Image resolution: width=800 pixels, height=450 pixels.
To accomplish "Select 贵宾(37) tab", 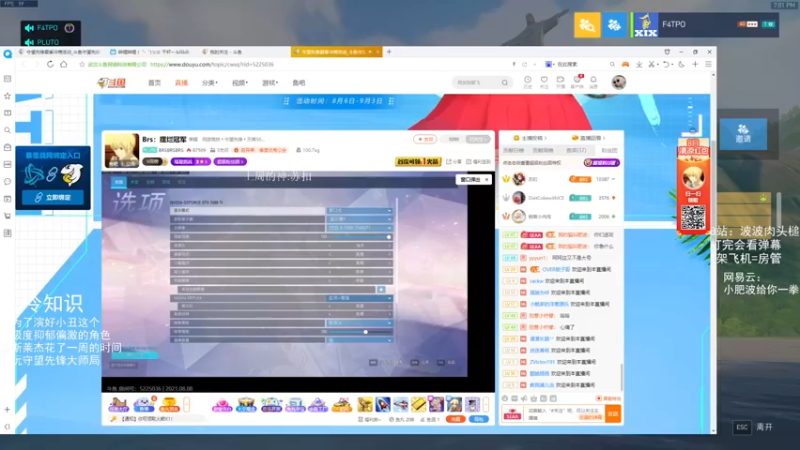I will pos(576,151).
